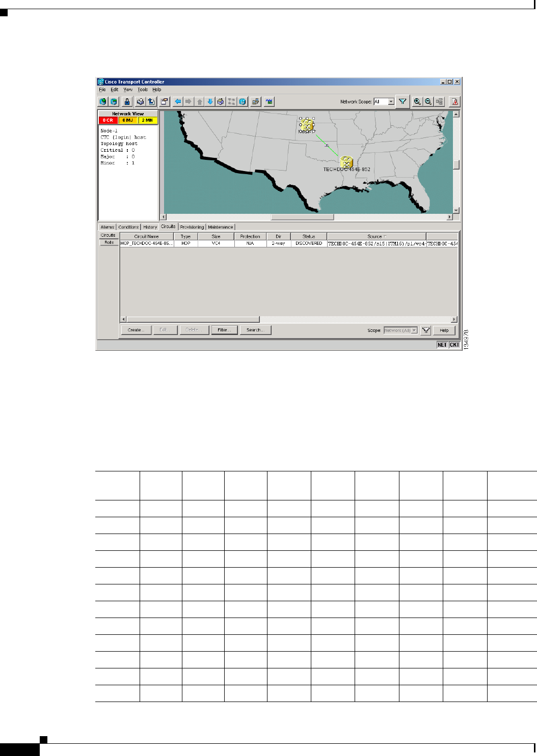The width and height of the screenshot is (537, 756).
Task: Open the File menu
Action: [x=102, y=90]
